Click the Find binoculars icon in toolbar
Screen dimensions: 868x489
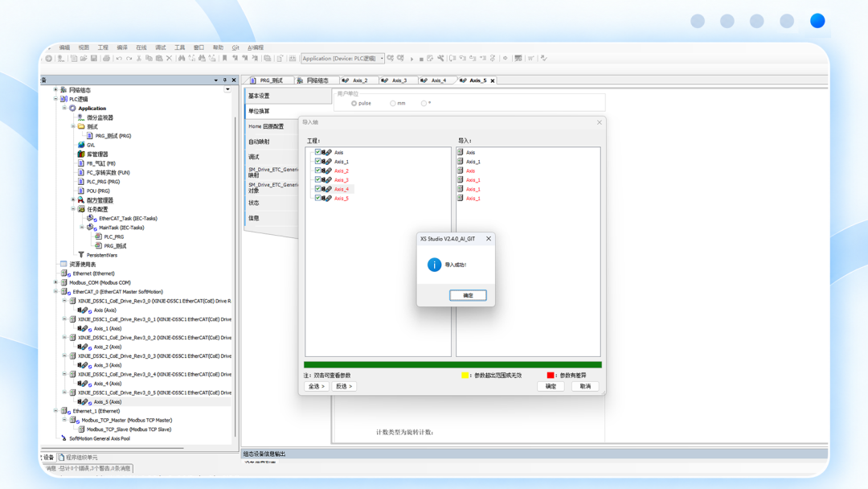(x=181, y=58)
